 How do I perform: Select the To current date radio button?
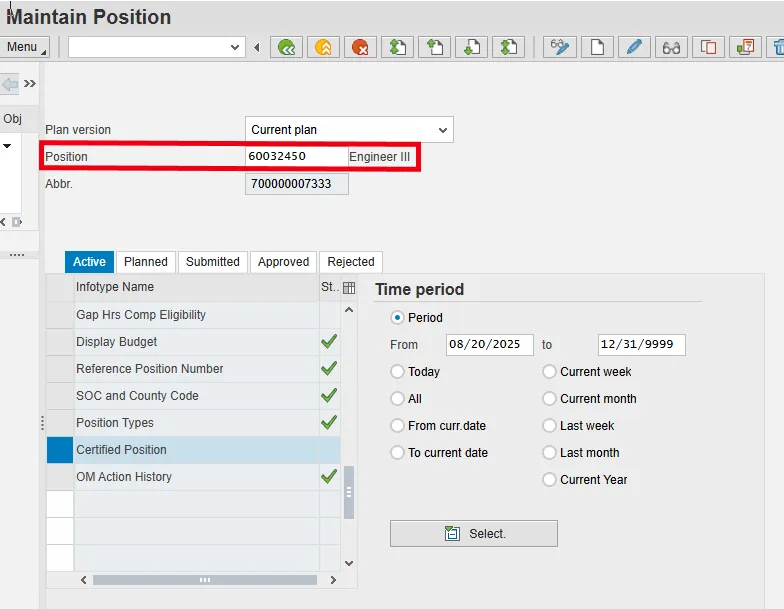(398, 452)
